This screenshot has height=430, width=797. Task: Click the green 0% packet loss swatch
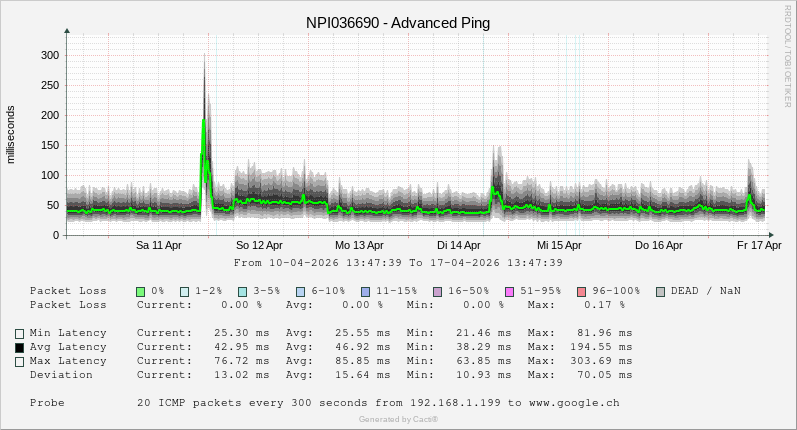141,291
